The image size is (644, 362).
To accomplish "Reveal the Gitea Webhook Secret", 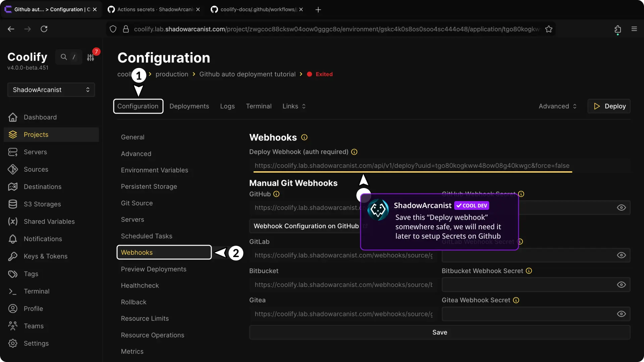I will [x=621, y=314].
